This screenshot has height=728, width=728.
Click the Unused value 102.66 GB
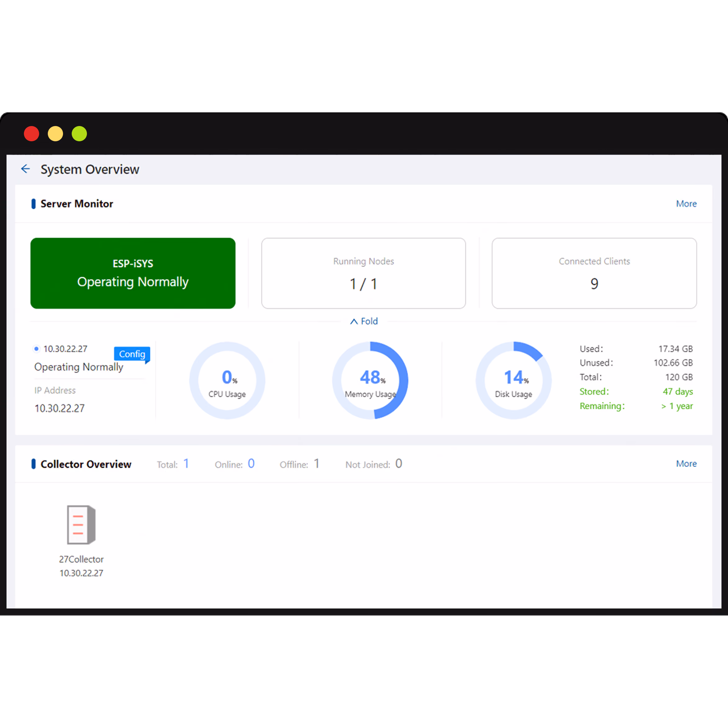pos(673,363)
